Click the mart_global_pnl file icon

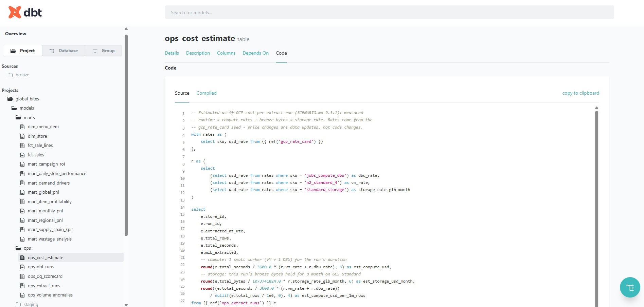tap(22, 192)
